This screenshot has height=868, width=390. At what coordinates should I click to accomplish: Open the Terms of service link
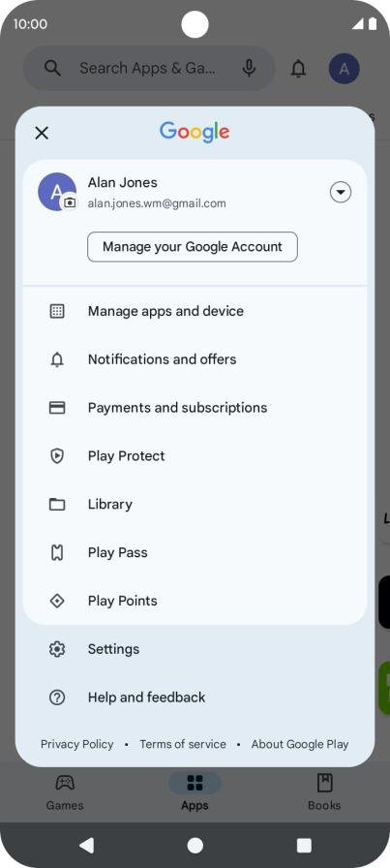coord(183,745)
